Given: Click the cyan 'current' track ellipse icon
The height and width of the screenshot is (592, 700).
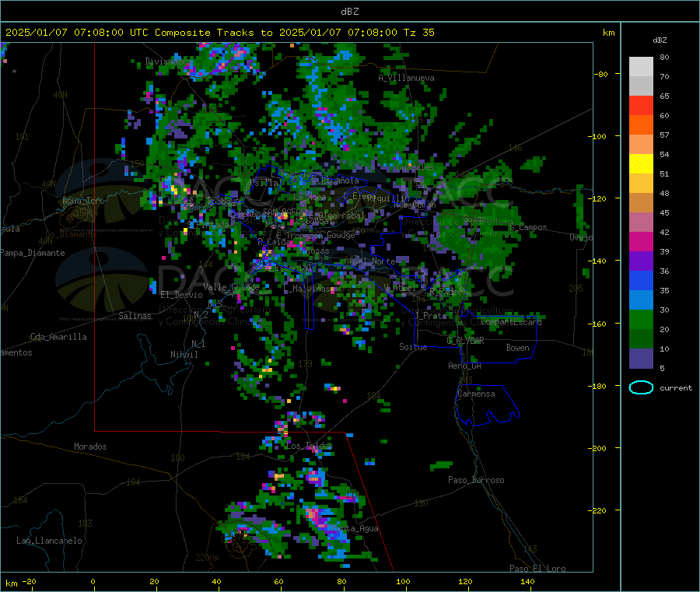Looking at the screenshot, I should pyautogui.click(x=641, y=387).
